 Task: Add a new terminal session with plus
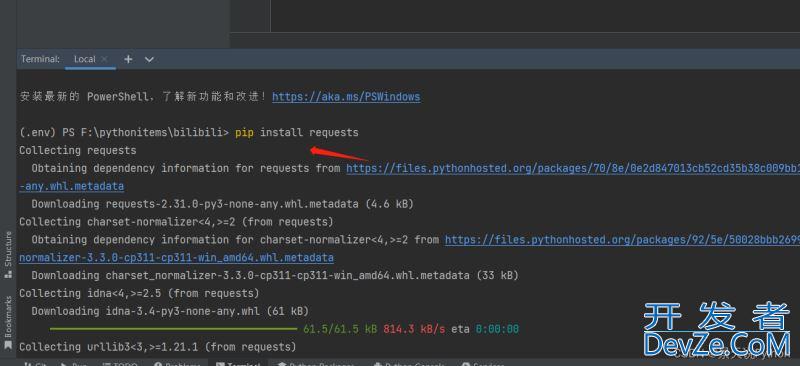(x=128, y=59)
